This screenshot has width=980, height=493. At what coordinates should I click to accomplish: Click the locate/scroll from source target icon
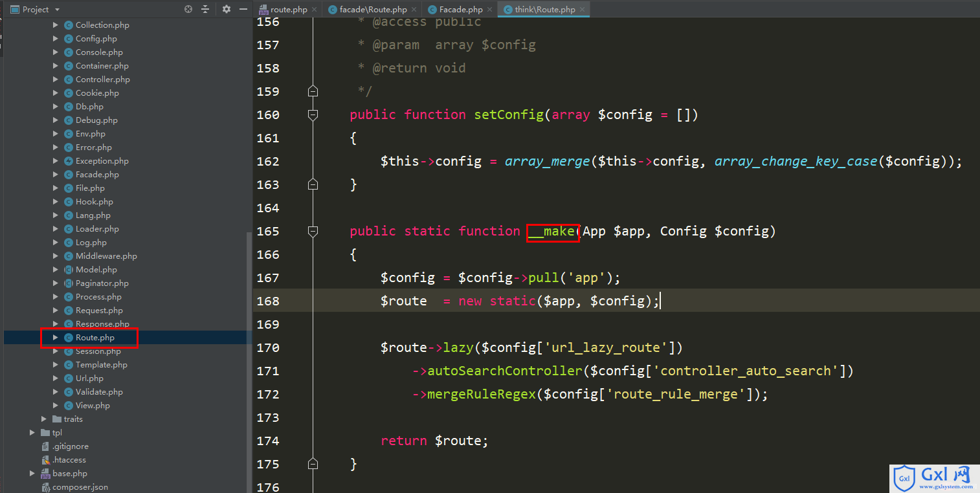point(188,9)
